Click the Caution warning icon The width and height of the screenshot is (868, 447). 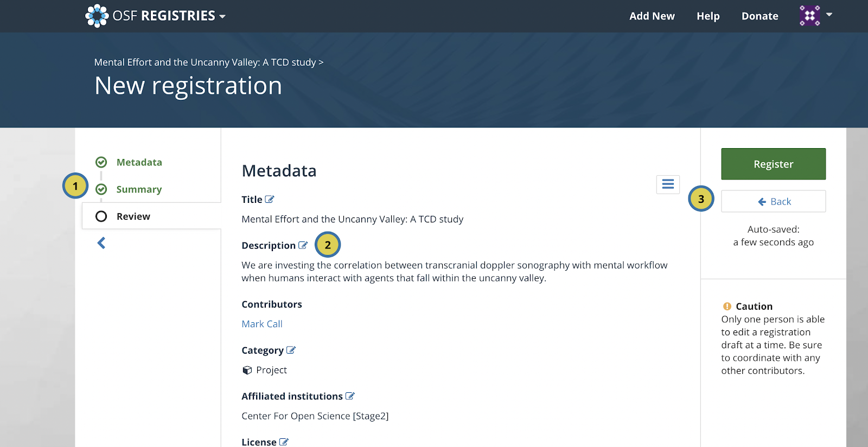pos(727,306)
